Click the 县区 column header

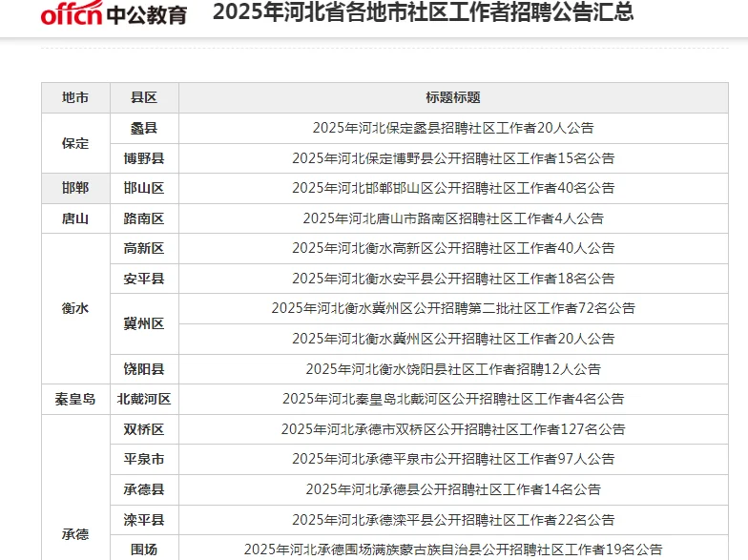(144, 97)
